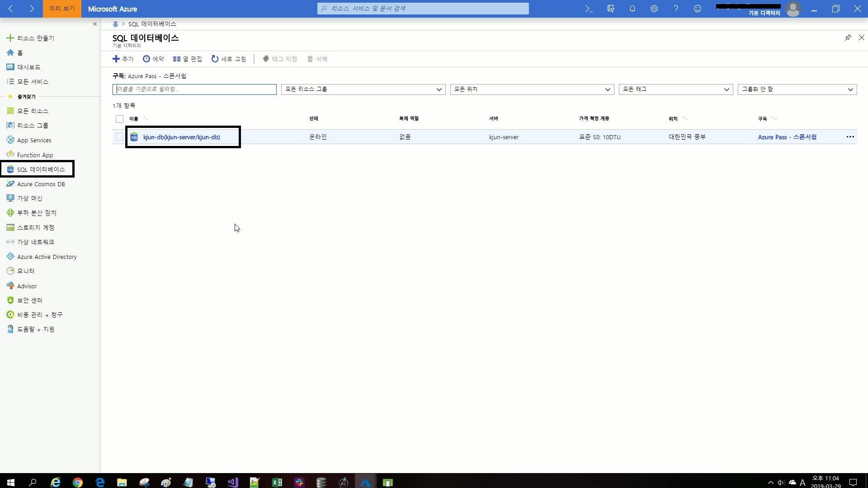Image resolution: width=868 pixels, height=488 pixels.
Task: Pin the SQL 데이터베이스 blade
Action: point(848,38)
